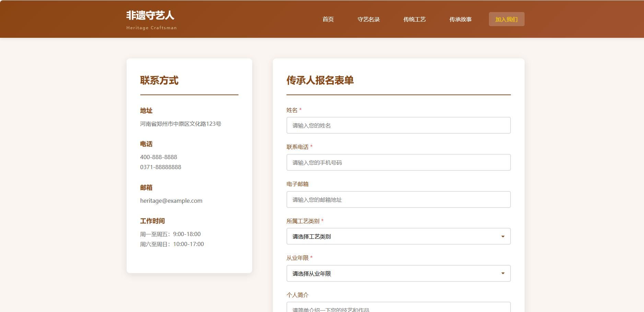Navigate to the 传承故事 page

coord(460,19)
